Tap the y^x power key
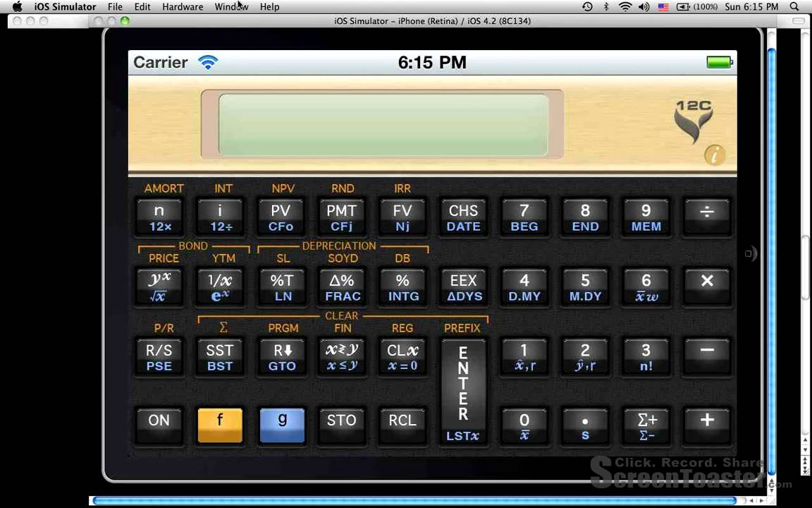 [159, 287]
